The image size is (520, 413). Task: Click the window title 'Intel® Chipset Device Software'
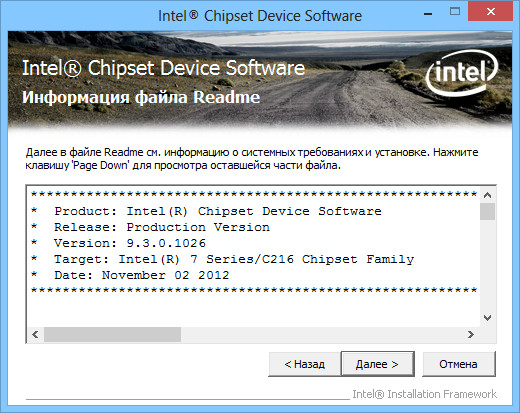click(260, 16)
